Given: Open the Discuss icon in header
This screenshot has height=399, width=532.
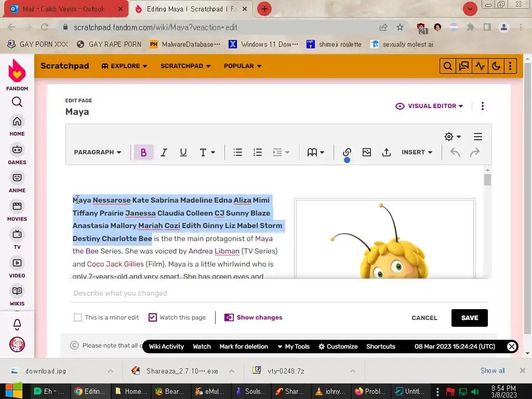Looking at the screenshot, I should pos(463,66).
